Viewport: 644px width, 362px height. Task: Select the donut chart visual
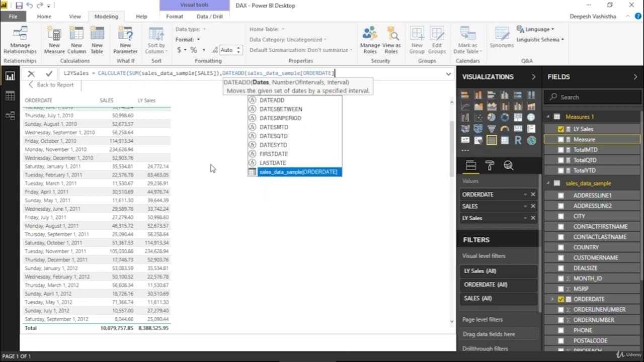(x=505, y=117)
